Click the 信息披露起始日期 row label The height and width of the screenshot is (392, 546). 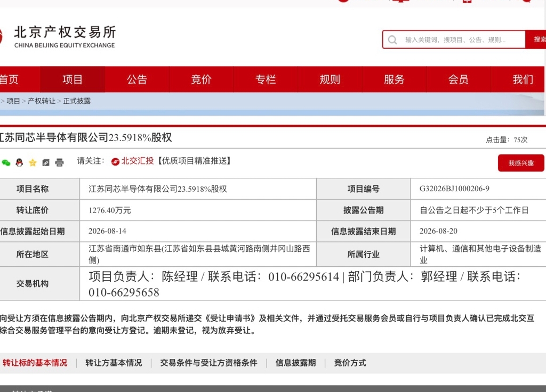click(33, 231)
